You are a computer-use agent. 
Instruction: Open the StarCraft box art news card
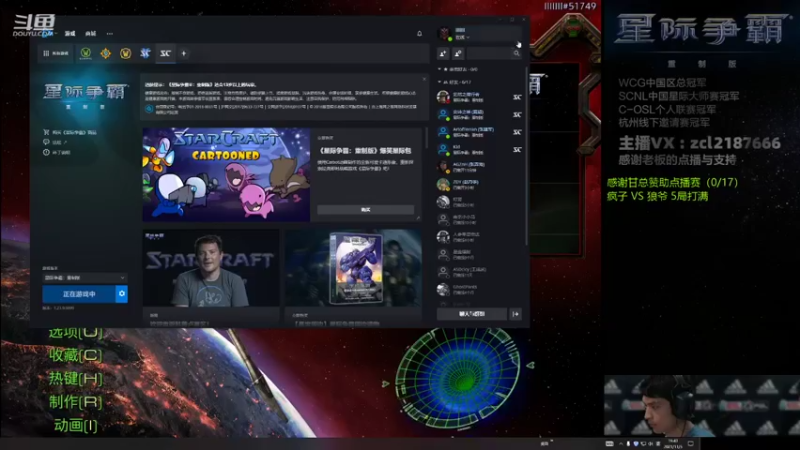point(353,268)
